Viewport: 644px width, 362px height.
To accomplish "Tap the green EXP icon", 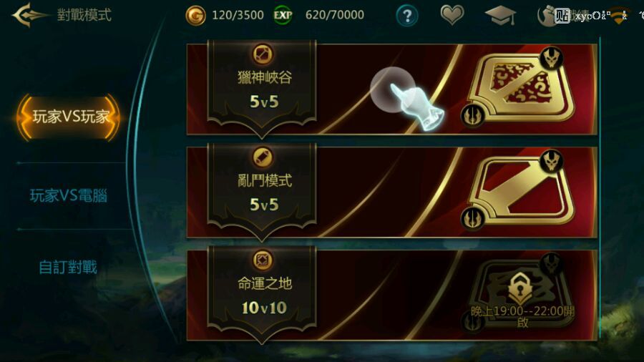I will 283,16.
